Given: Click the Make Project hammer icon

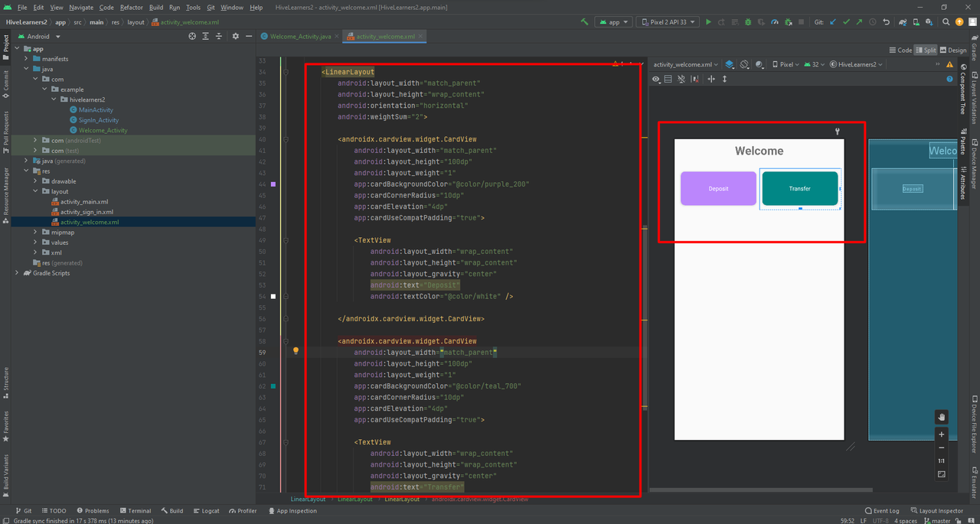Looking at the screenshot, I should coord(585,22).
